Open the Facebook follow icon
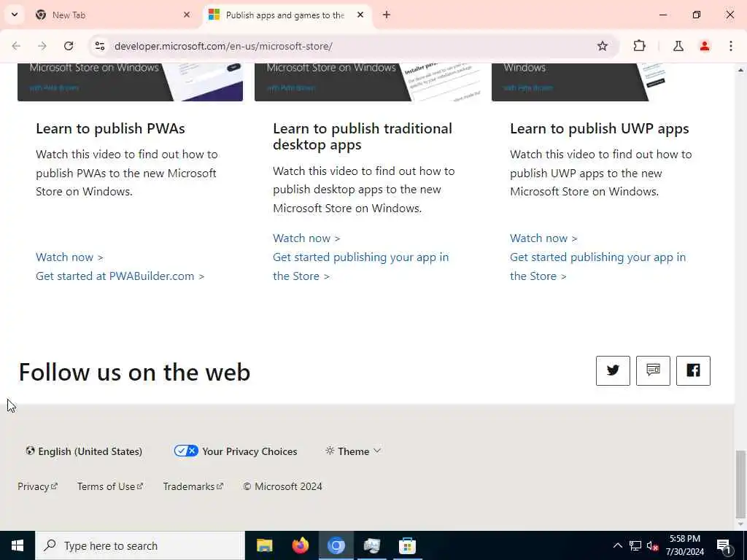 pyautogui.click(x=693, y=370)
